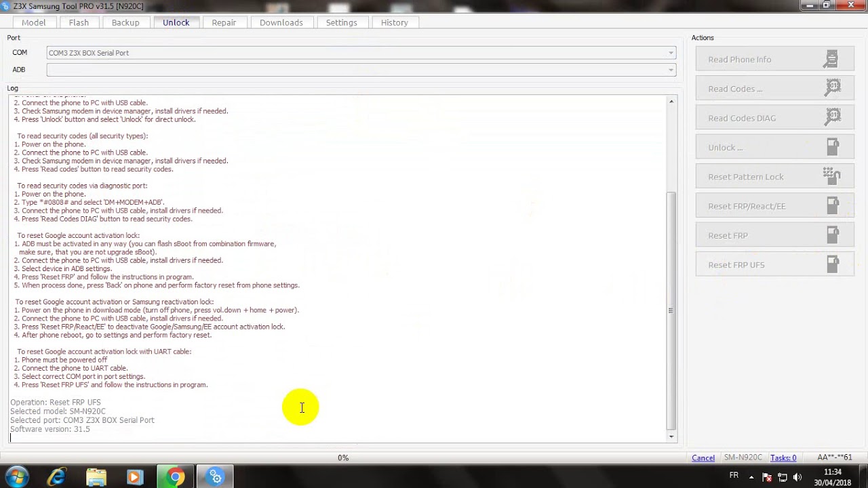
Task: Click the Tasks: 0 link
Action: (x=783, y=458)
